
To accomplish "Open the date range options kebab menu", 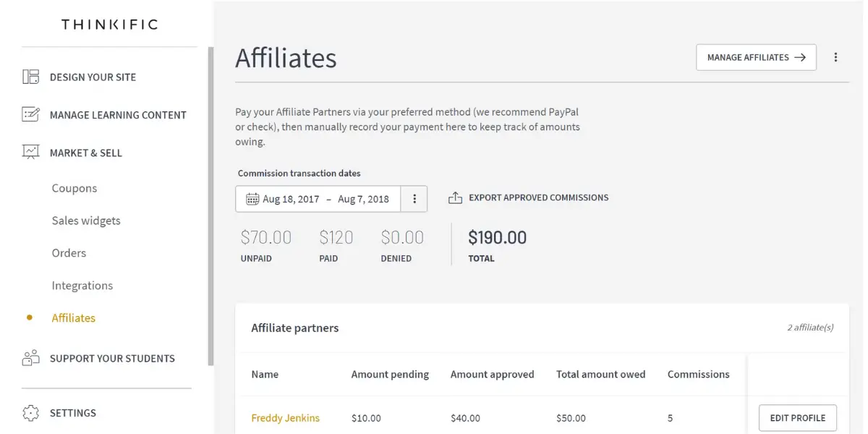I will (414, 199).
